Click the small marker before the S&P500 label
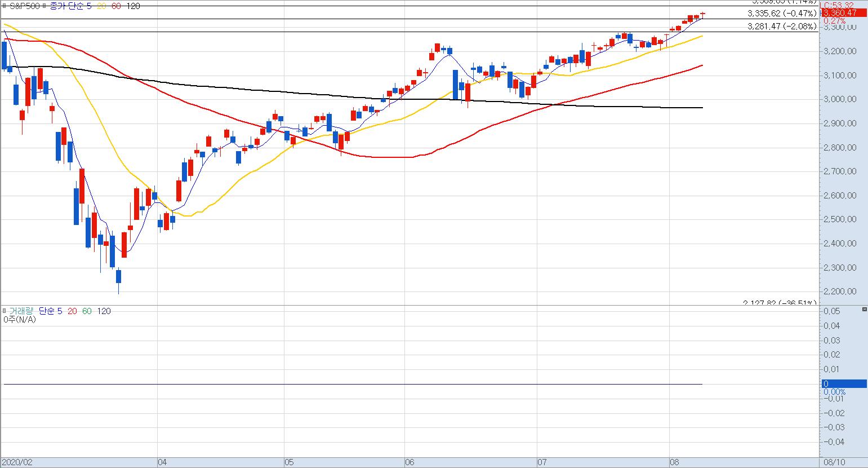Viewport: 868px width, 468px height. (5, 6)
